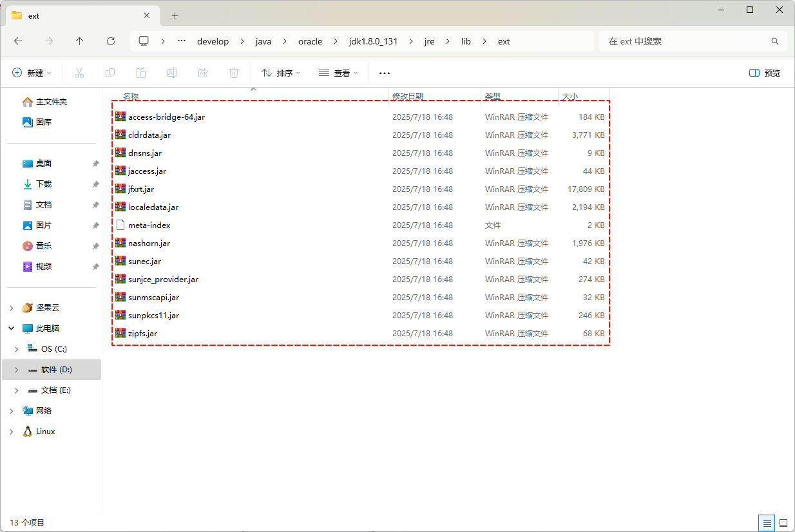Click the 在 ext 中搜索 search box
The width and height of the screenshot is (795, 532).
coord(686,41)
